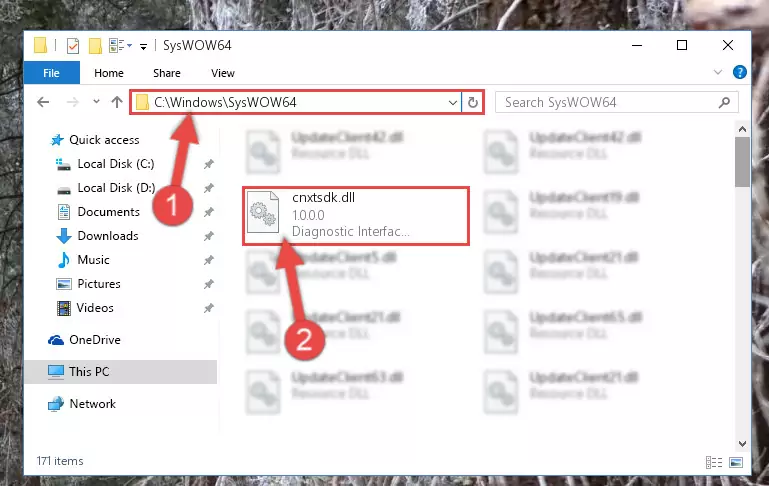Open the address bar history dropdown
The width and height of the screenshot is (769, 486).
coord(452,102)
